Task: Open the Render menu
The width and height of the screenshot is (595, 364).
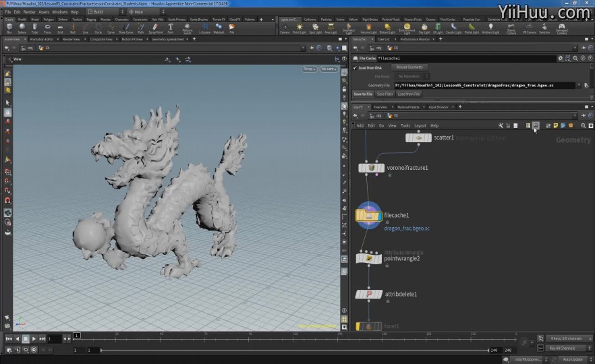Action: [x=29, y=11]
